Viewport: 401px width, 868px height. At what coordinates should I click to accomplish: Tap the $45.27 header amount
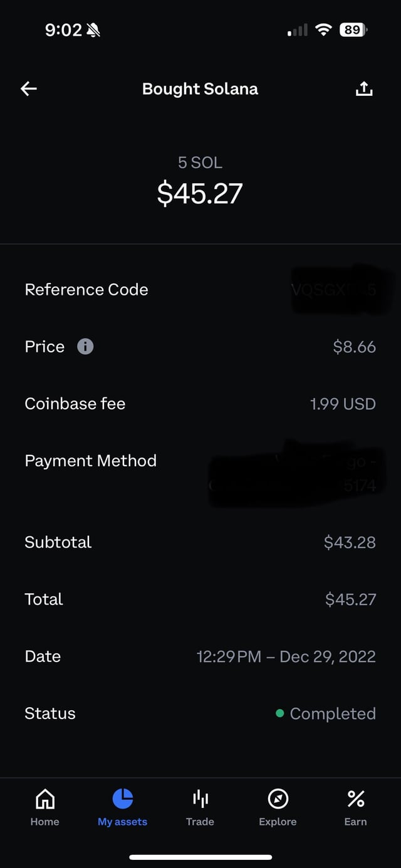[200, 193]
